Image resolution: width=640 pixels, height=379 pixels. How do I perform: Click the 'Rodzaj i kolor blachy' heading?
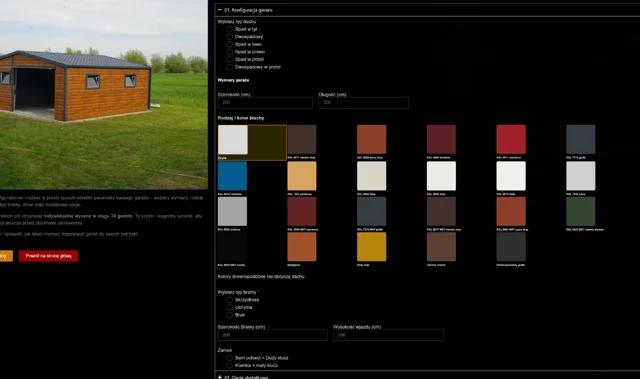pos(241,118)
